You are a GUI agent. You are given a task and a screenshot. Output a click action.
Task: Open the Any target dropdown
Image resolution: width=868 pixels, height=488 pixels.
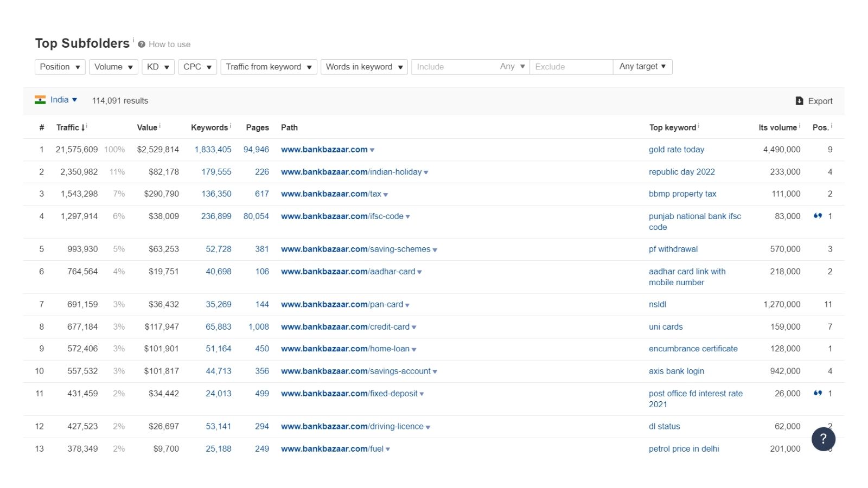(x=642, y=67)
